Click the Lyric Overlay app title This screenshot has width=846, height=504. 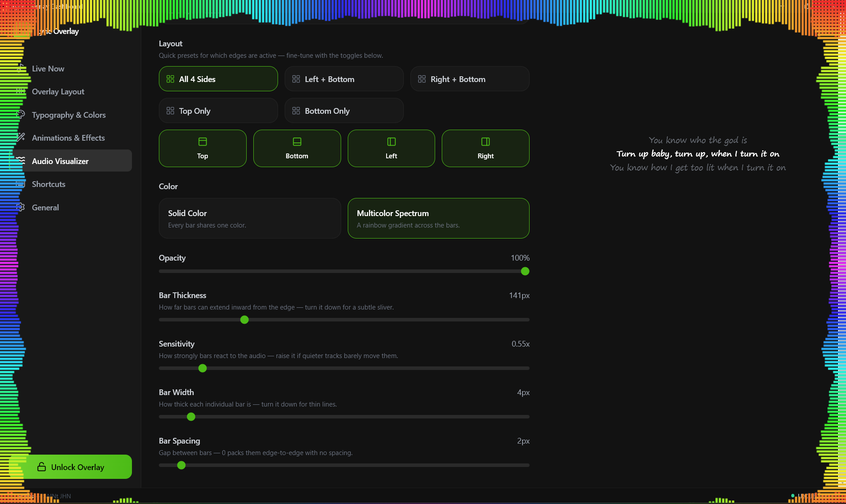[x=58, y=31]
